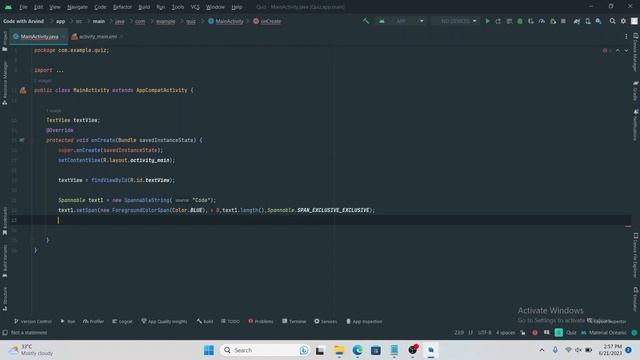The height and width of the screenshot is (360, 640).
Task: Switch to the activity_main.xml tab
Action: pyautogui.click(x=98, y=37)
